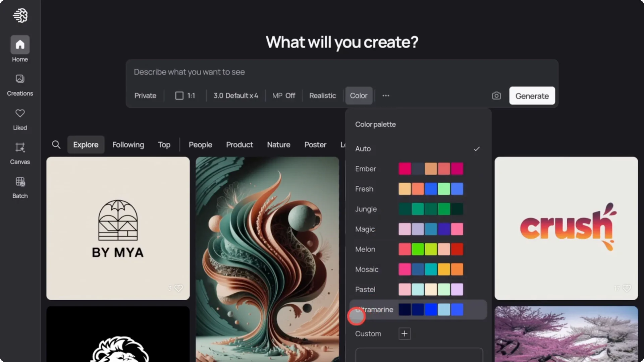Open the Creations panel
The height and width of the screenshot is (362, 644).
(20, 84)
